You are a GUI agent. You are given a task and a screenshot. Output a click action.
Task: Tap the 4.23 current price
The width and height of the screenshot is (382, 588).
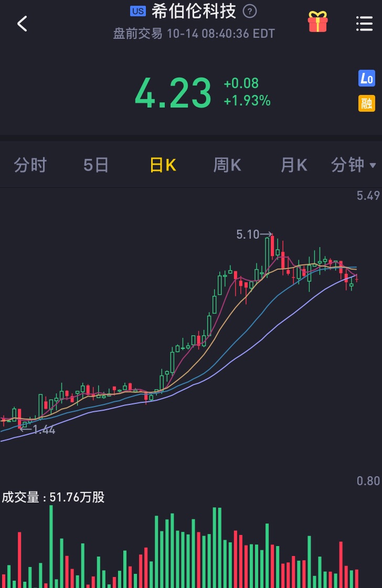pos(173,93)
